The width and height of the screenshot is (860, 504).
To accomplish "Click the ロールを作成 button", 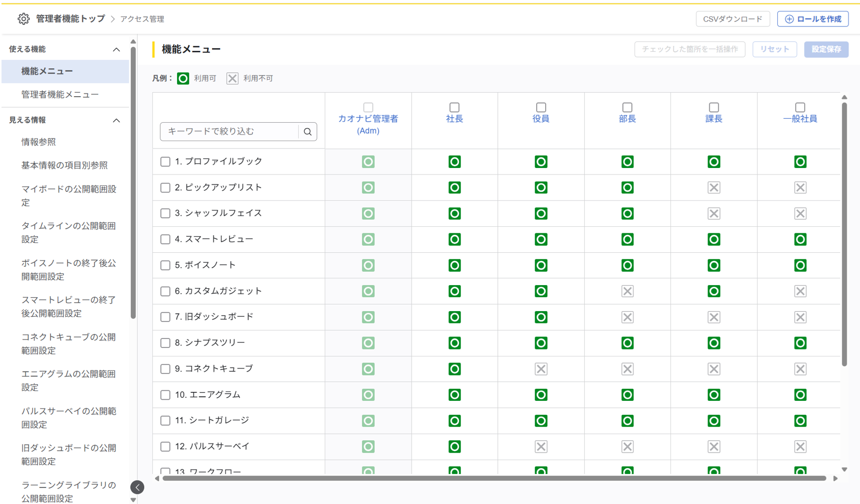I will click(813, 19).
